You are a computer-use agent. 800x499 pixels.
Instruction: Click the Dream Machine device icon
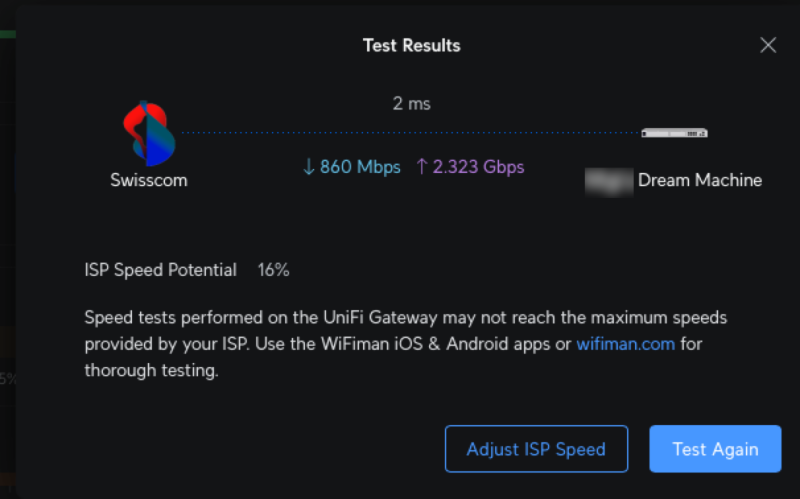pos(674,132)
